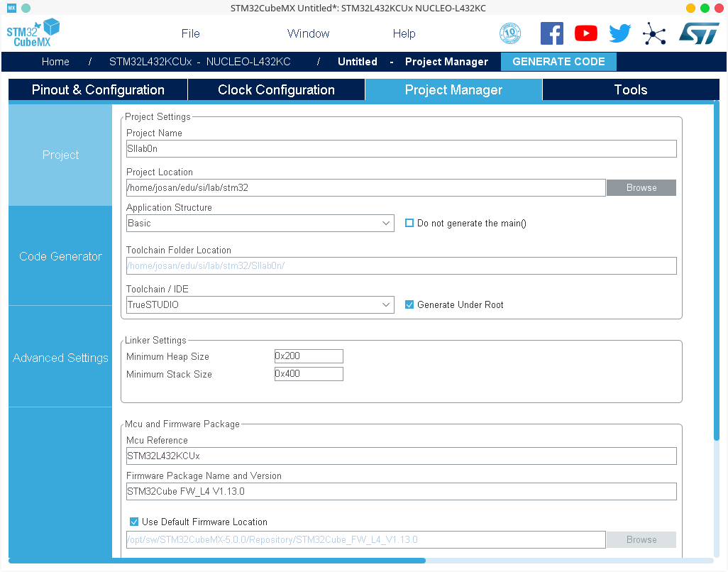Screen dimensions: 728x572
Task: Click the Minimum Heap Size field
Action: pyautogui.click(x=309, y=356)
